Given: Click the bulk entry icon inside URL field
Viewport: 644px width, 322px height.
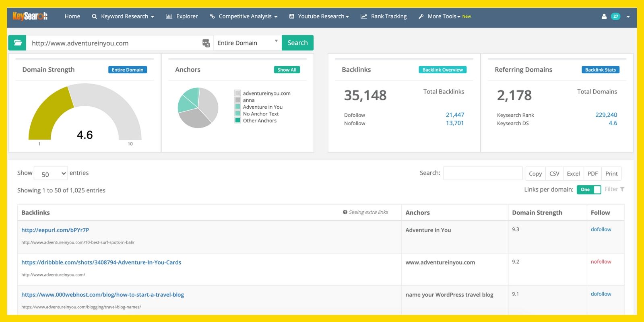Looking at the screenshot, I should [x=206, y=43].
